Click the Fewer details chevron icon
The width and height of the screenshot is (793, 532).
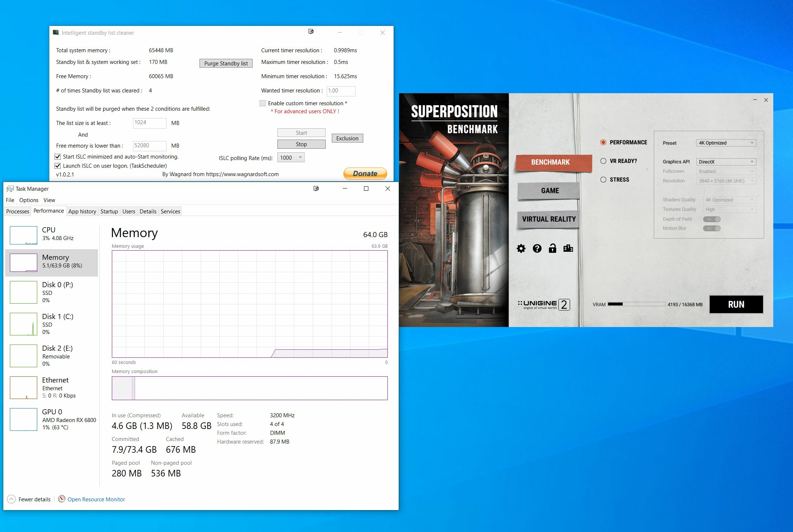11,499
